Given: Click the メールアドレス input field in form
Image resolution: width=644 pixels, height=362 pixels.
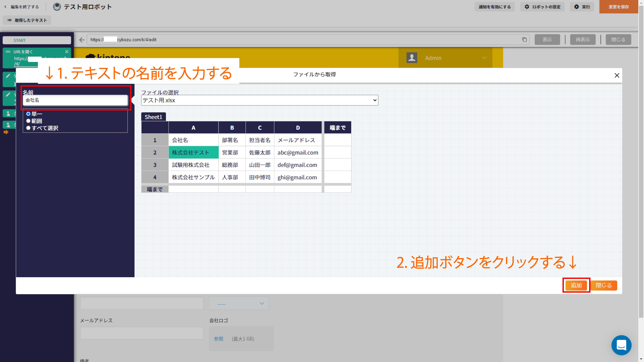Looking at the screenshot, I should coord(142,333).
